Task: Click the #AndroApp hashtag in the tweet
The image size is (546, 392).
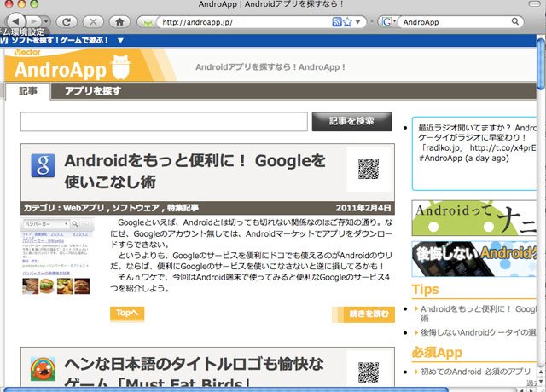Action: click(441, 159)
